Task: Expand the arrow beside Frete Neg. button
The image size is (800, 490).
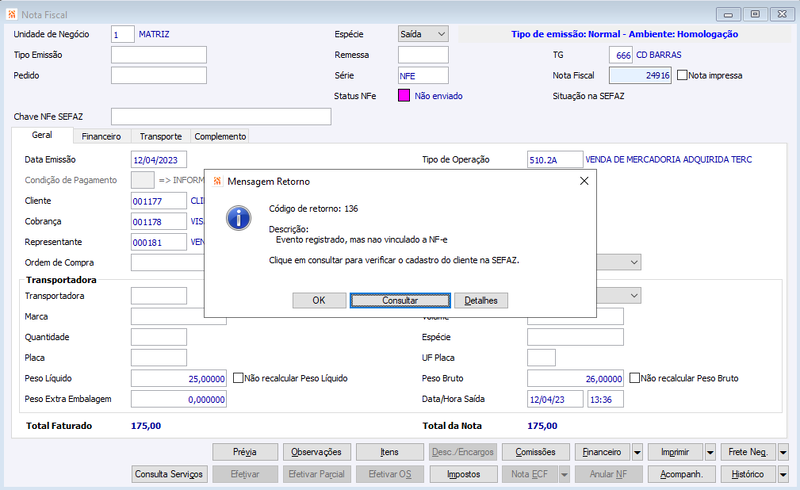Action: coord(783,452)
